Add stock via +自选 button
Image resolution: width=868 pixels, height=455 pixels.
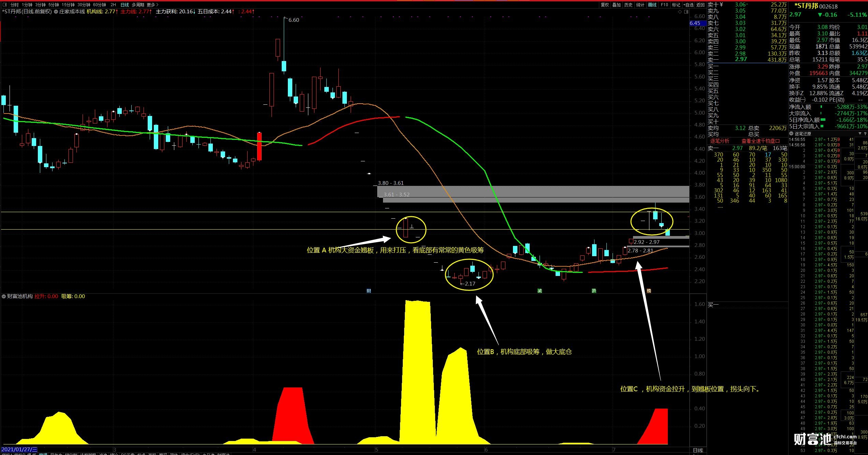pos(688,5)
